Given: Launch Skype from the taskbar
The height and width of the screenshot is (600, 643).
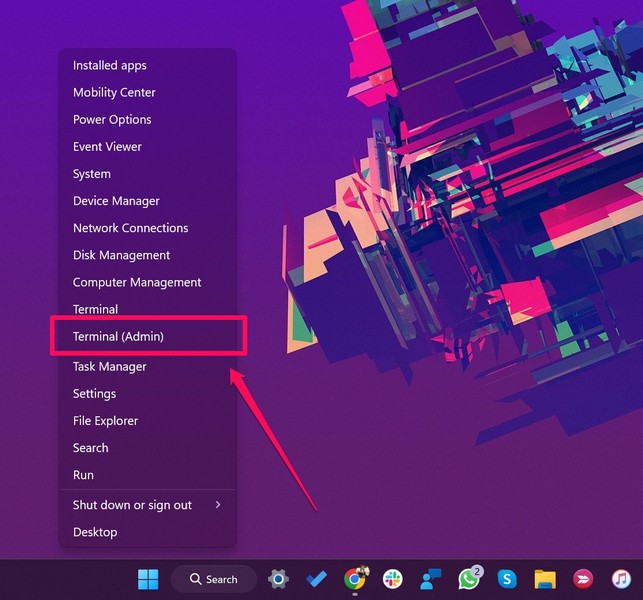Looking at the screenshot, I should pyautogui.click(x=507, y=579).
